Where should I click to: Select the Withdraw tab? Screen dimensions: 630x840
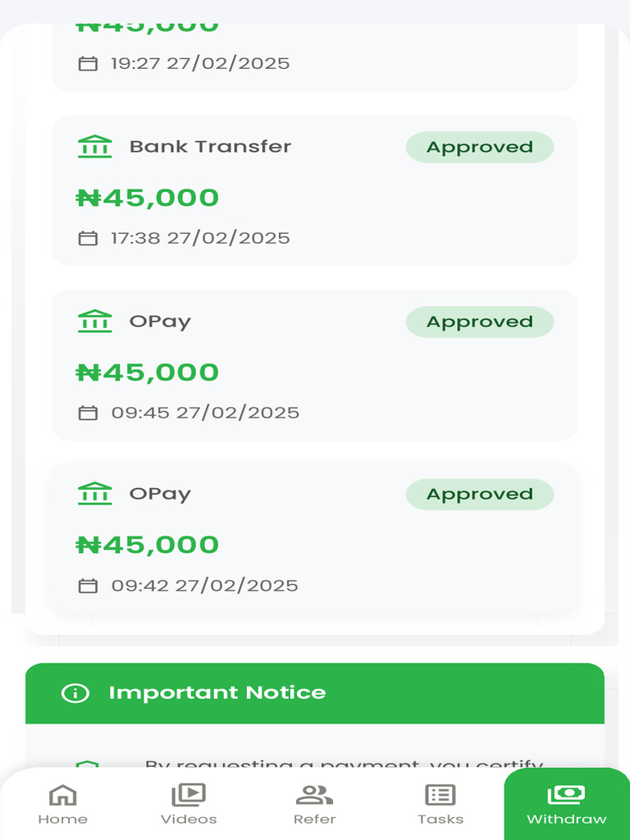click(x=566, y=804)
